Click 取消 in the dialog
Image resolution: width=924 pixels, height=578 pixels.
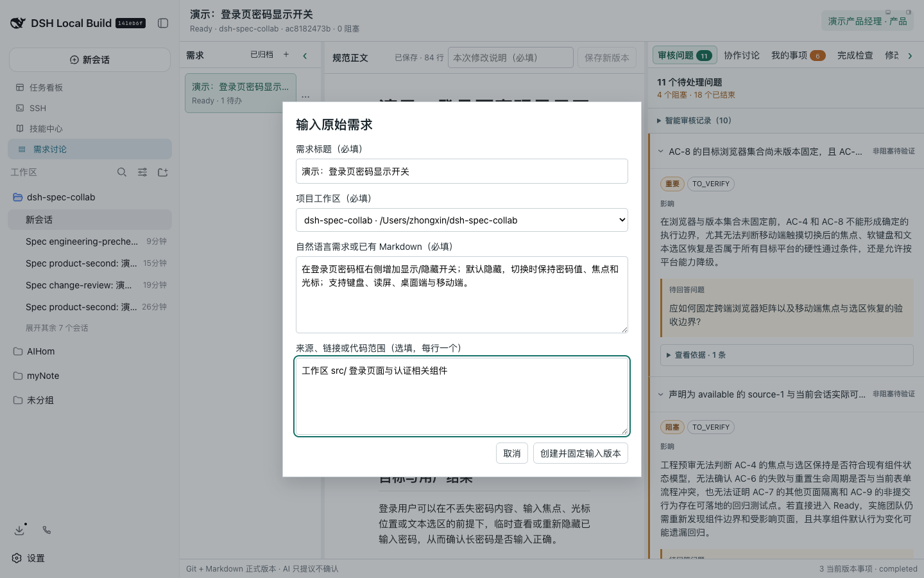[512, 453]
